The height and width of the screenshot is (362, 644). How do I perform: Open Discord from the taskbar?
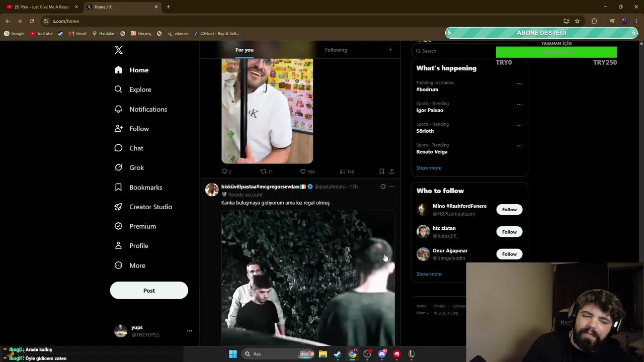click(382, 354)
